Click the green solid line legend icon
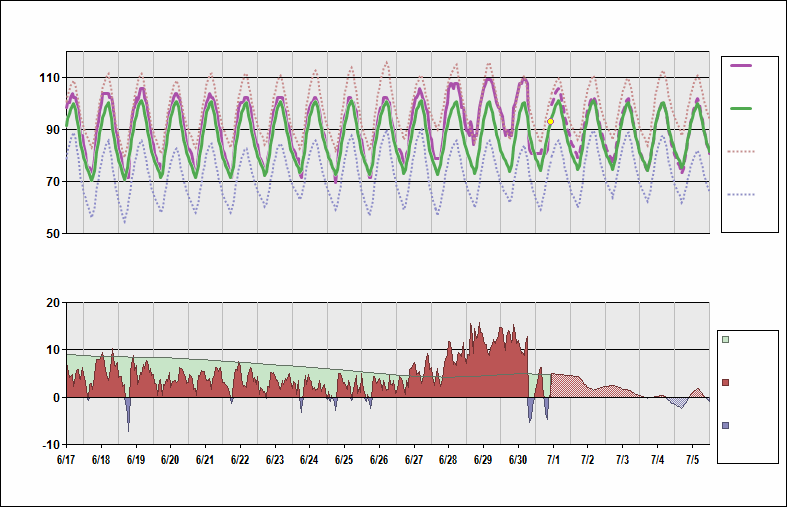The image size is (787, 507). 741,108
